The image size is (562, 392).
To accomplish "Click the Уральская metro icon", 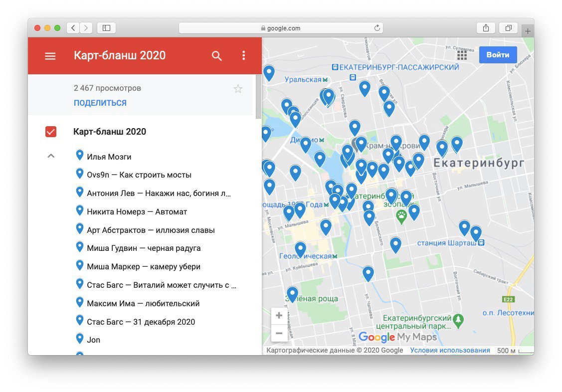I will 325,79.
